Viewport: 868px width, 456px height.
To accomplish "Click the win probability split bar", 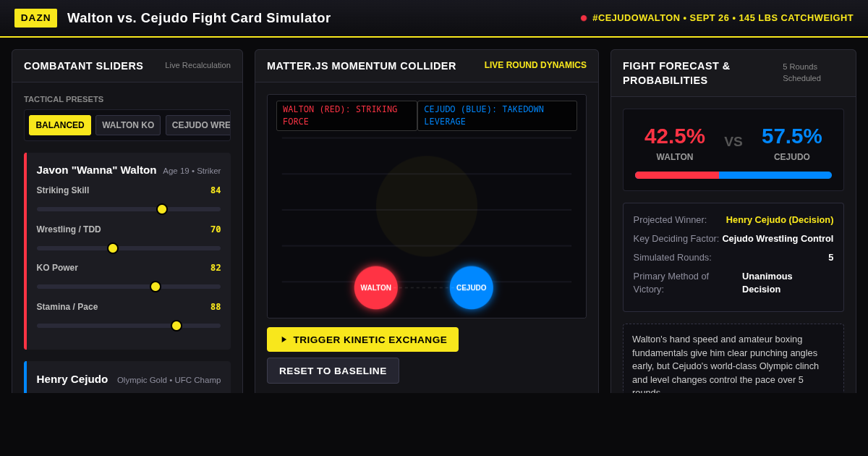I will [733, 175].
